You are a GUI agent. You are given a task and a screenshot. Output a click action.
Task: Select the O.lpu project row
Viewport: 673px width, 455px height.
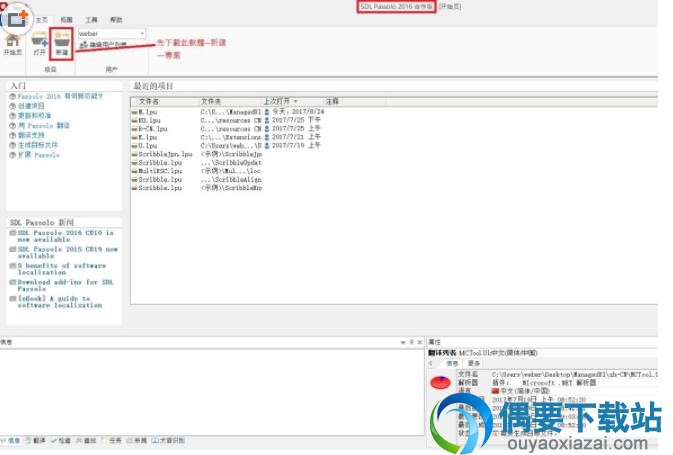coord(148,146)
